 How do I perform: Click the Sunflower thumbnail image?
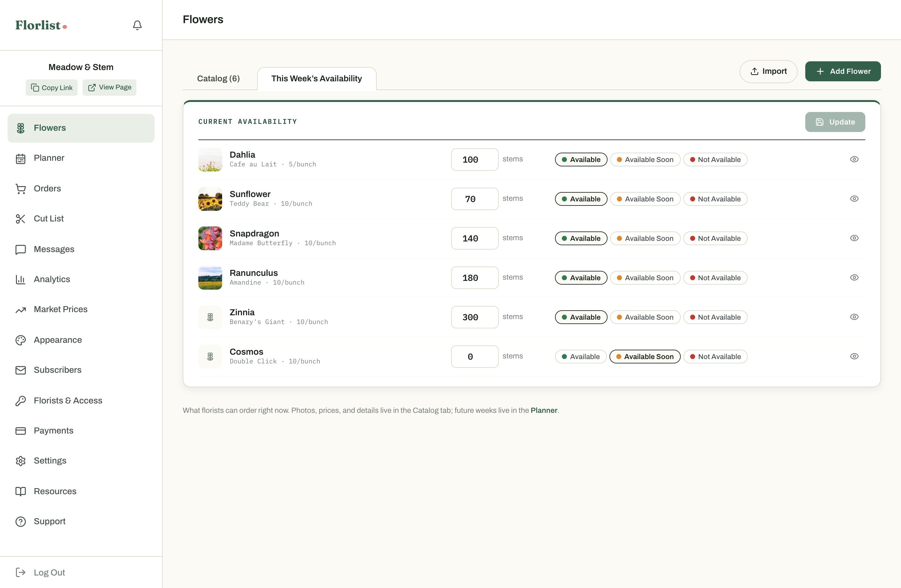pos(210,199)
